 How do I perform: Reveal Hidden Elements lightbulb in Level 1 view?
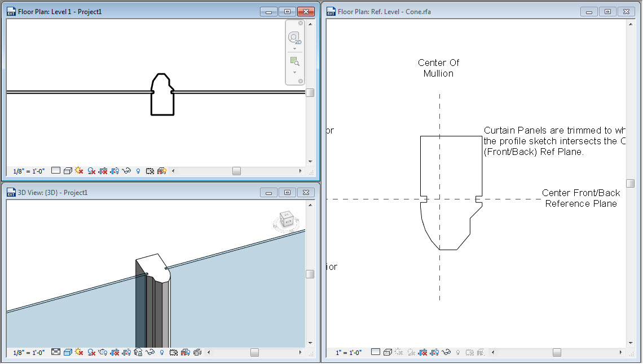click(138, 171)
